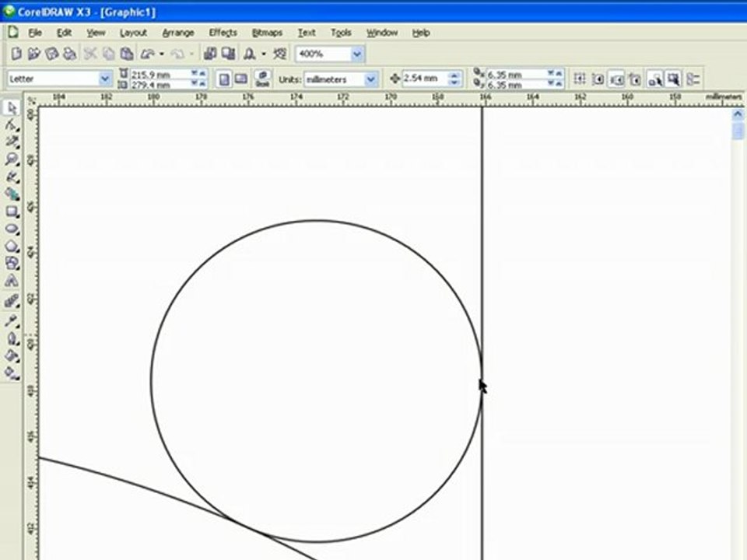The width and height of the screenshot is (747, 560).
Task: Click the Paste icon
Action: [x=126, y=54]
